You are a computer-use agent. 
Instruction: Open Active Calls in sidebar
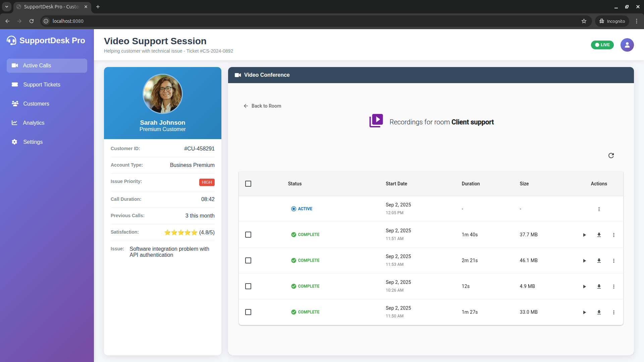click(x=47, y=66)
